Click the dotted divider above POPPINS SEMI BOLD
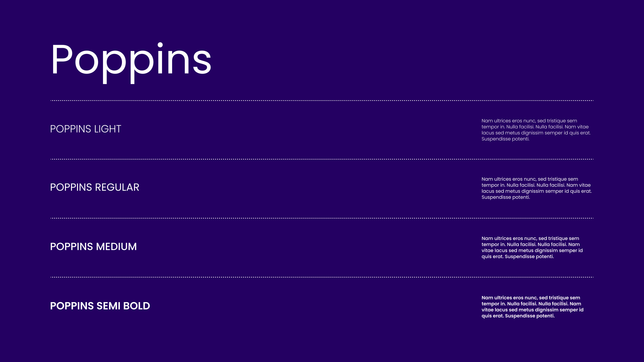This screenshot has height=362, width=644. click(322, 277)
